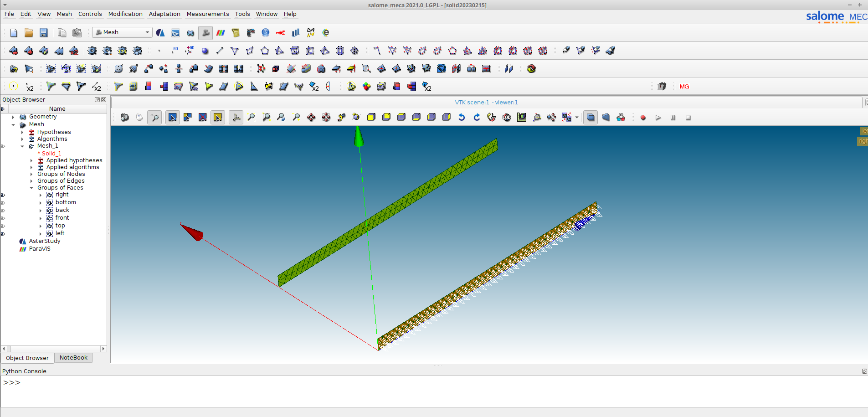Click Dump View camera icon
This screenshot has height=417, width=868.
pyautogui.click(x=124, y=118)
